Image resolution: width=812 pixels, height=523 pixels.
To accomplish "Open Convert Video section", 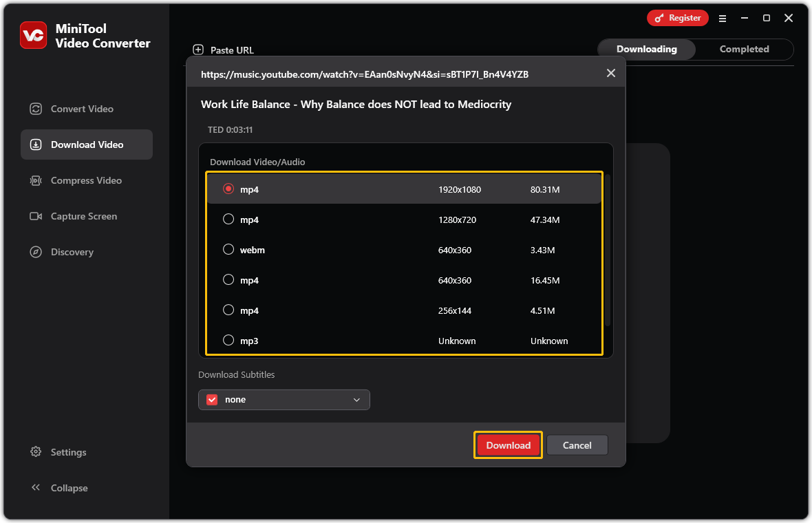I will (87, 109).
